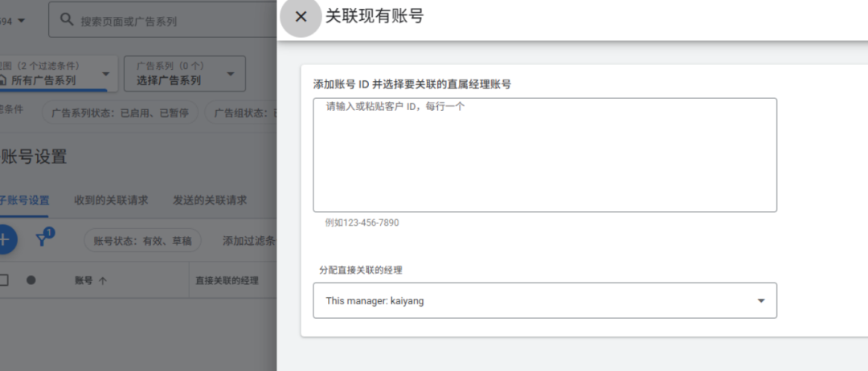Click the 广告系列状态:已启用、已暂停 filter chip

pyautogui.click(x=120, y=113)
